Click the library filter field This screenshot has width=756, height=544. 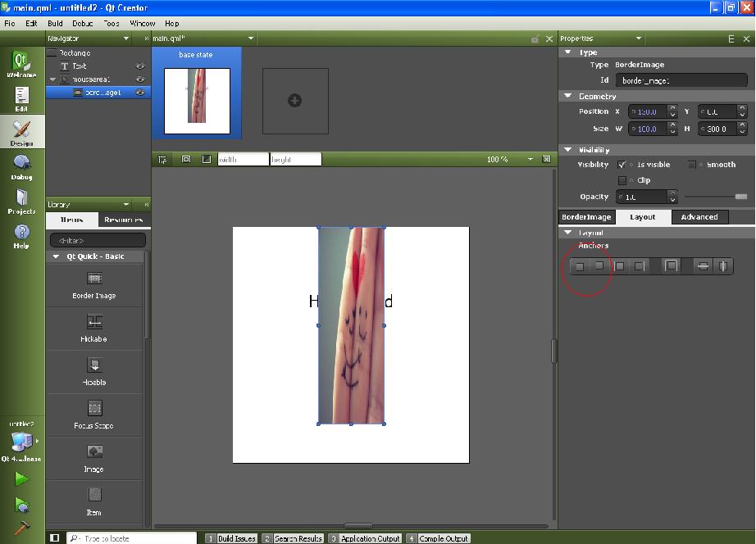click(x=98, y=240)
